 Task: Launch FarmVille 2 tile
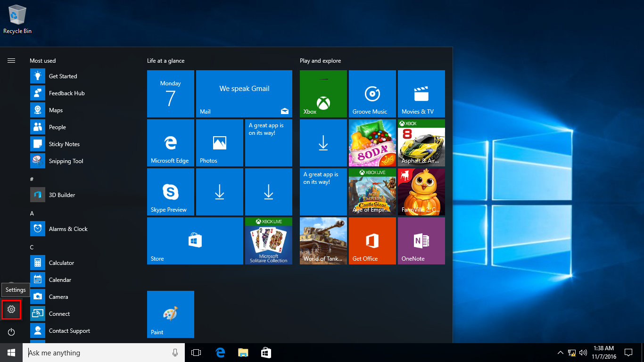[x=421, y=192]
